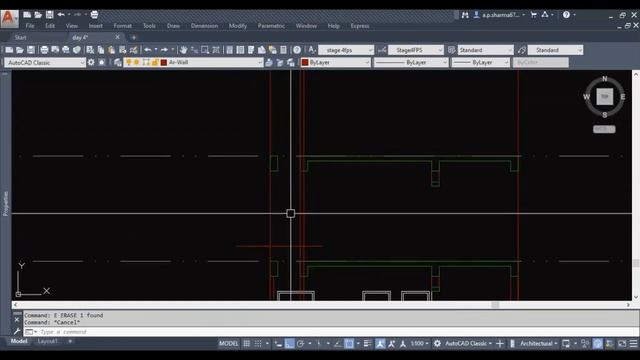
Task: Click the Publish icon in Standard toolbar
Action: click(66, 50)
